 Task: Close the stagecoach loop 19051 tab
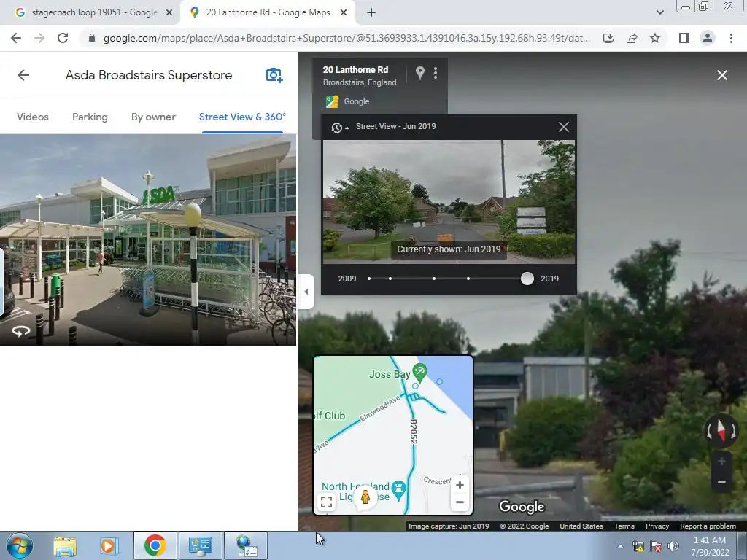[x=169, y=13]
